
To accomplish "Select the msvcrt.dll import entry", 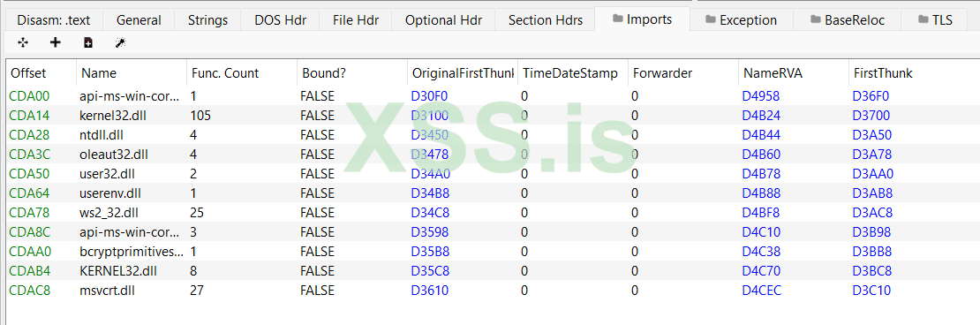I will coord(107,291).
